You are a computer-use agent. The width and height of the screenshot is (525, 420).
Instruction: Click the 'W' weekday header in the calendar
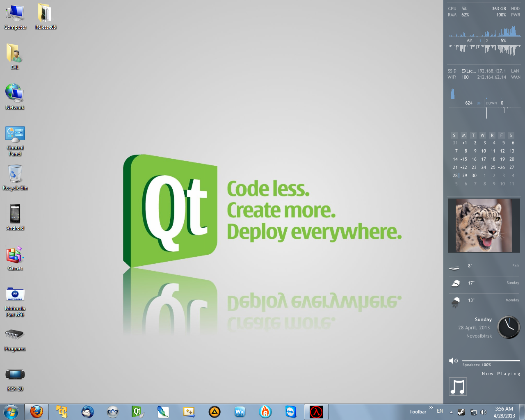pyautogui.click(x=482, y=135)
